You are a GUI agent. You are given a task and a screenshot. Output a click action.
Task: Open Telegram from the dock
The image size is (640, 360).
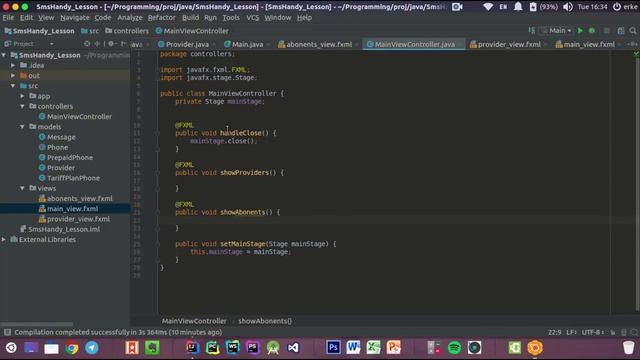click(x=92, y=348)
